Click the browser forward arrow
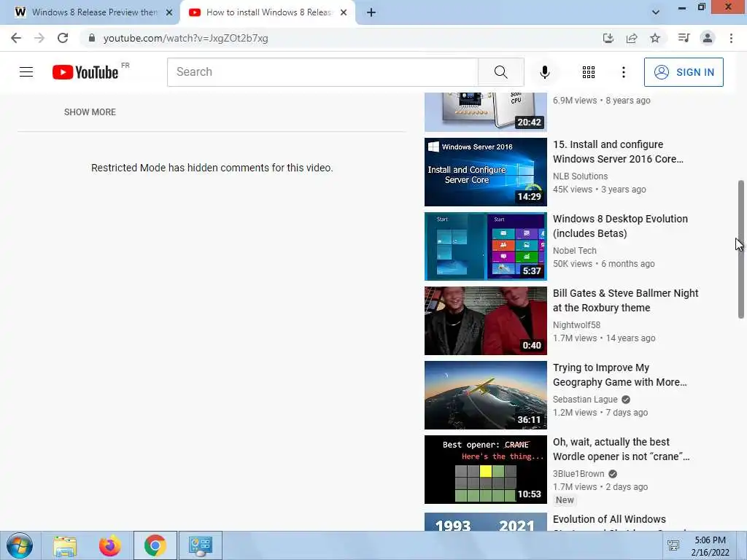747x560 pixels. click(39, 38)
